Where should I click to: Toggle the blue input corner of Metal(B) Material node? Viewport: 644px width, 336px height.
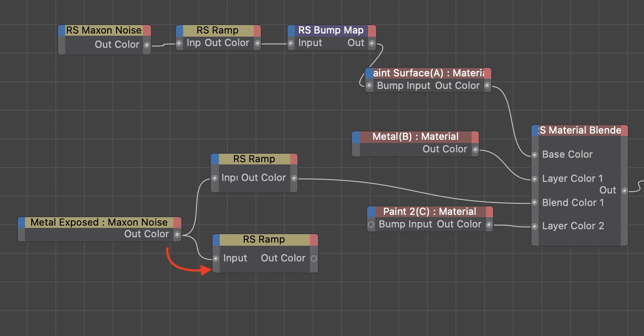[x=356, y=137]
